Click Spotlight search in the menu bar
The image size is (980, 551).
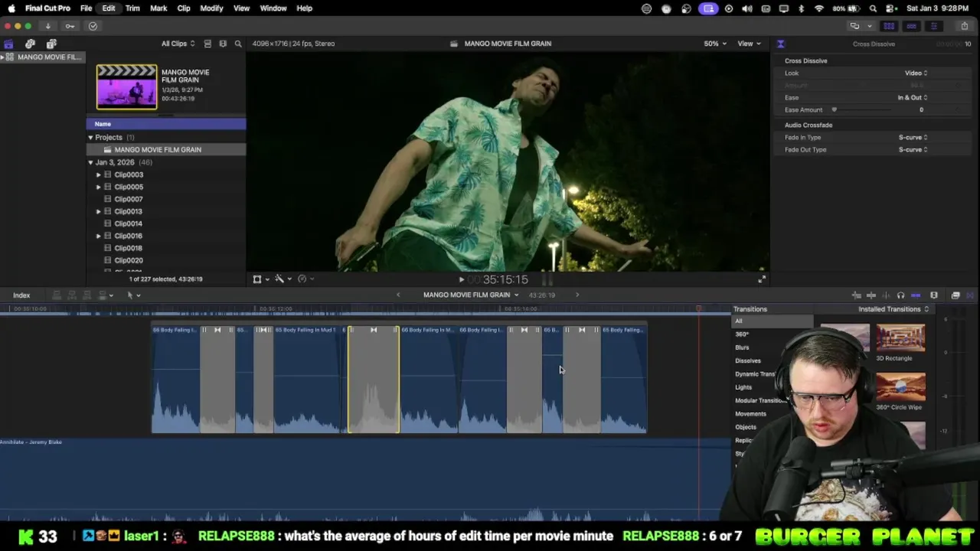pos(873,8)
